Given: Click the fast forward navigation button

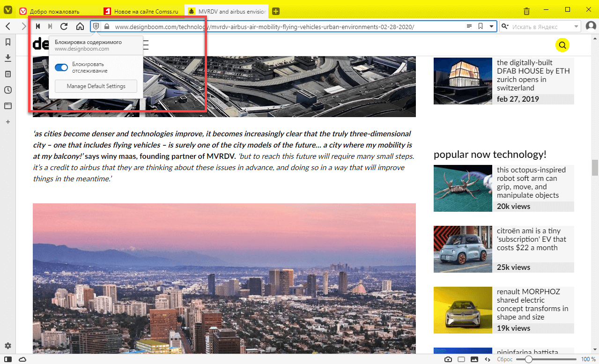Looking at the screenshot, I should click(51, 27).
